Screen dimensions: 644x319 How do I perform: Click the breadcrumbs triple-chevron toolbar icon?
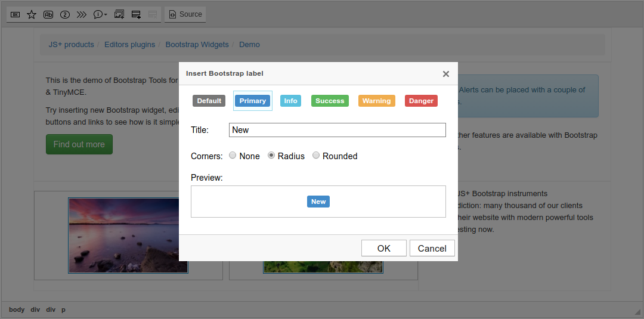[x=82, y=14]
